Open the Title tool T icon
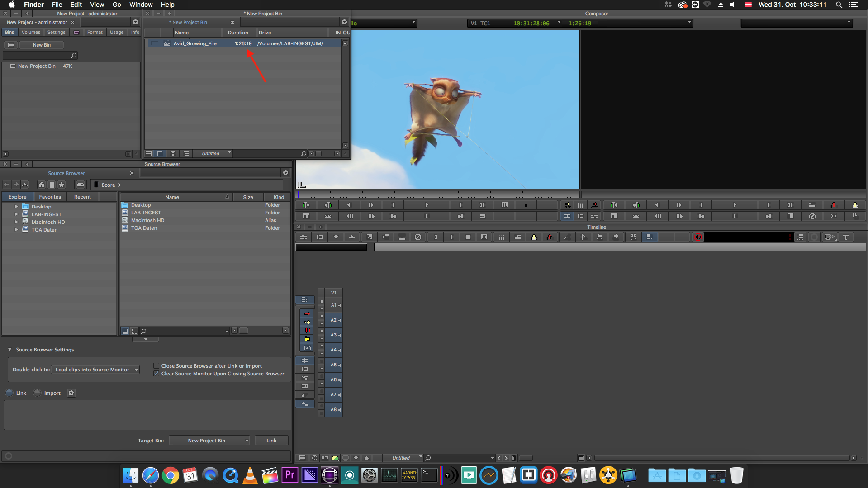The width and height of the screenshot is (868, 488). [x=845, y=237]
